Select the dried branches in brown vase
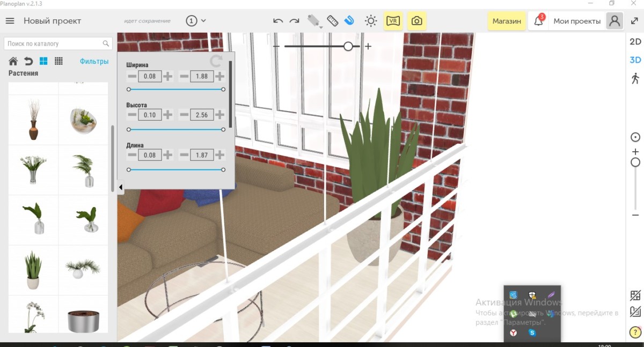644x347 pixels. click(33, 120)
